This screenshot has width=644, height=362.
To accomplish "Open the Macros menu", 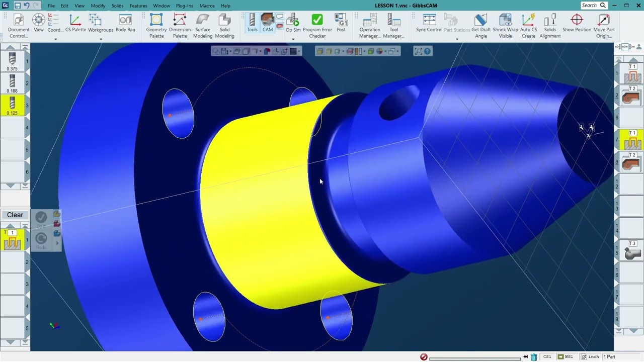I will 207,6.
